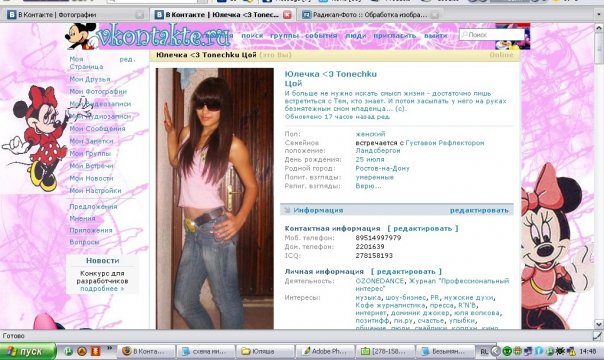The image size is (604, 360).
Task: Open 'Мои Сообщения' in the sidebar
Action: (97, 129)
